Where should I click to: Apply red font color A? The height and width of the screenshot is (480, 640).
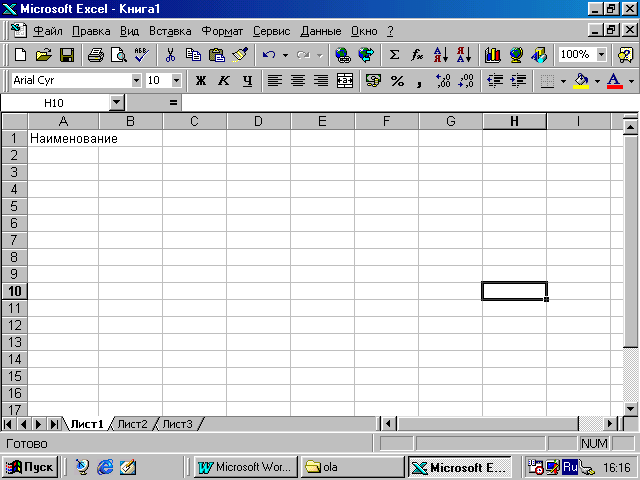tap(615, 80)
